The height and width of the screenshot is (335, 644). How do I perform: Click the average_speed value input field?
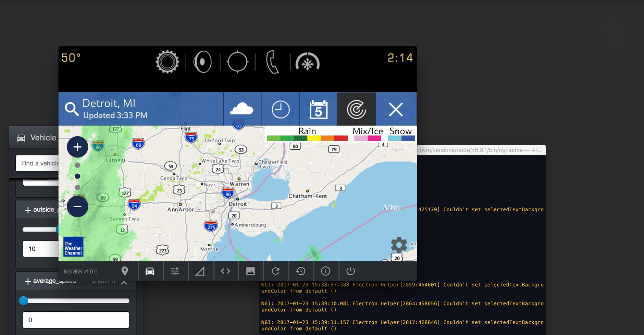[x=76, y=320]
